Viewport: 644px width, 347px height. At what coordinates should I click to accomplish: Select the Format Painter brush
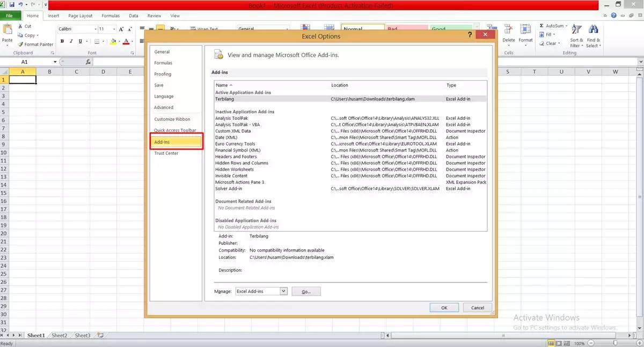click(x=20, y=45)
